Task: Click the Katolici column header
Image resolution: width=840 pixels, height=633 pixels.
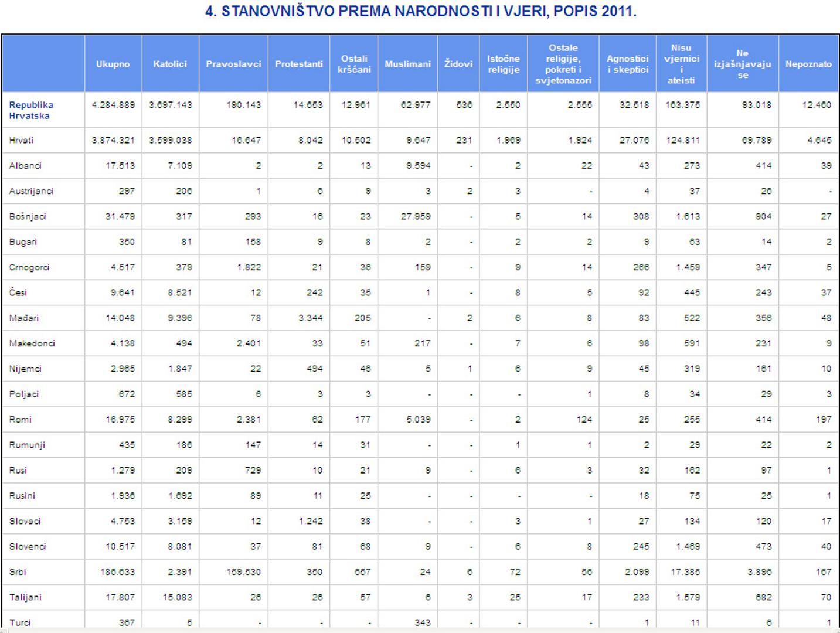Action: 170,64
